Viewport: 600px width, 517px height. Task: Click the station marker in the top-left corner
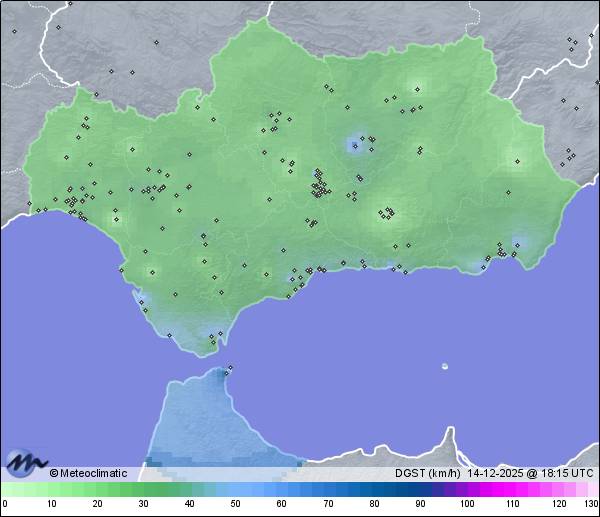15,31
